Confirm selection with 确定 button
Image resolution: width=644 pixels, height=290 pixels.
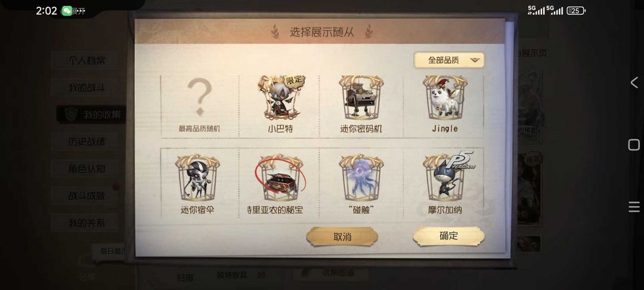point(448,236)
